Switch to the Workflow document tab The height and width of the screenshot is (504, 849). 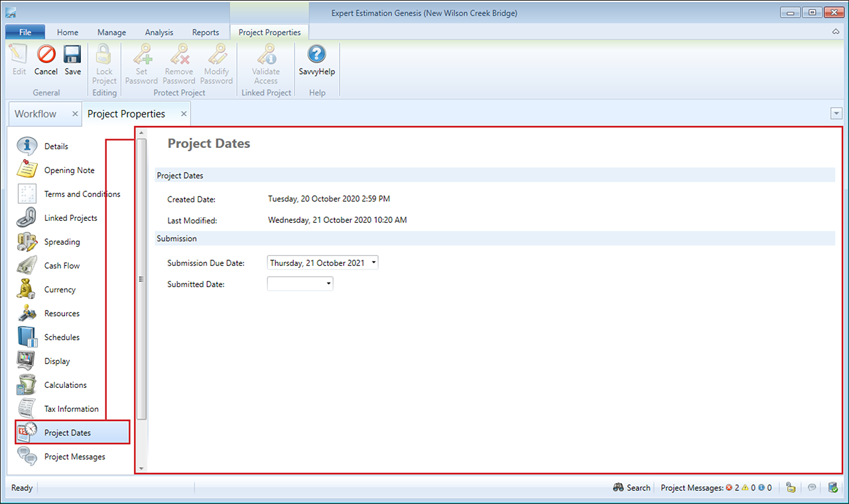[36, 114]
